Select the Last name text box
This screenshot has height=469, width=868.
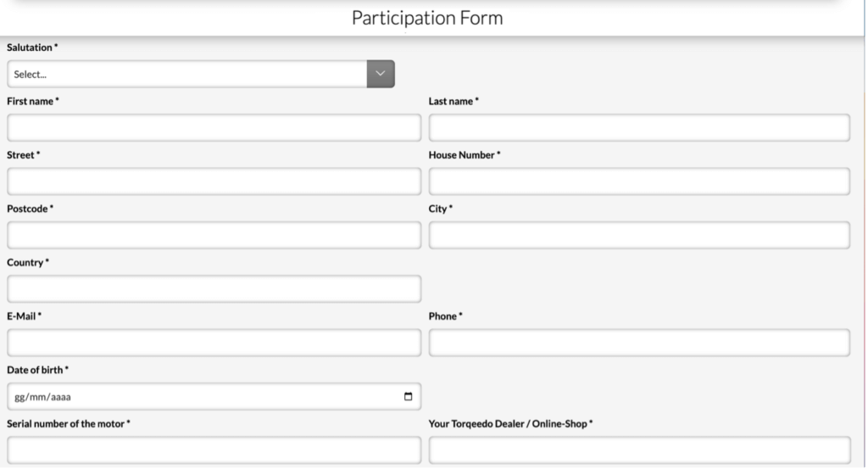tap(639, 127)
